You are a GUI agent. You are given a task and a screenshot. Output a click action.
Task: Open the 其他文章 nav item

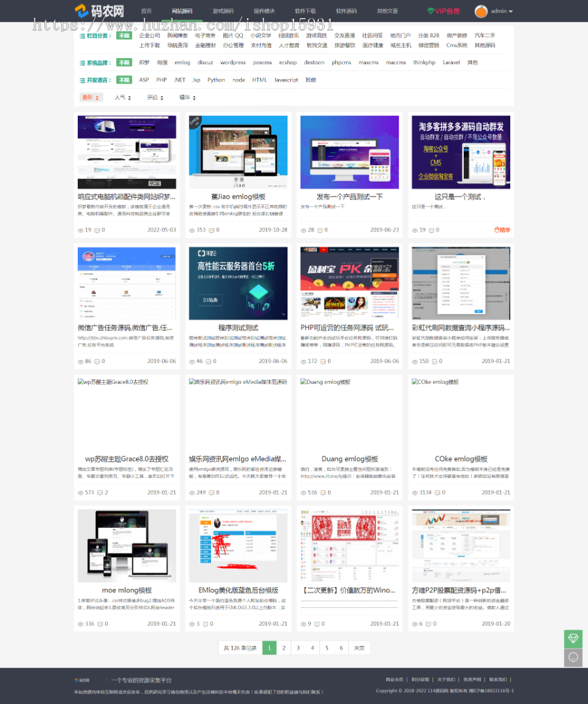(387, 10)
